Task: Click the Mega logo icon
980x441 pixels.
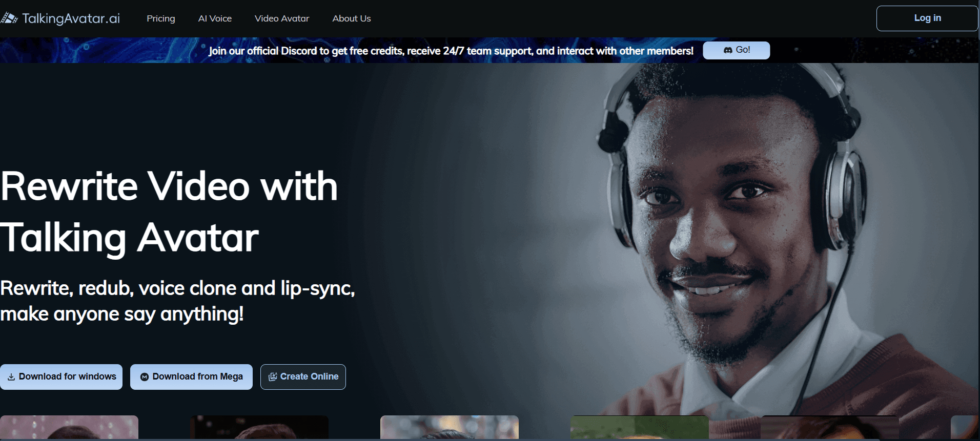Action: point(145,377)
